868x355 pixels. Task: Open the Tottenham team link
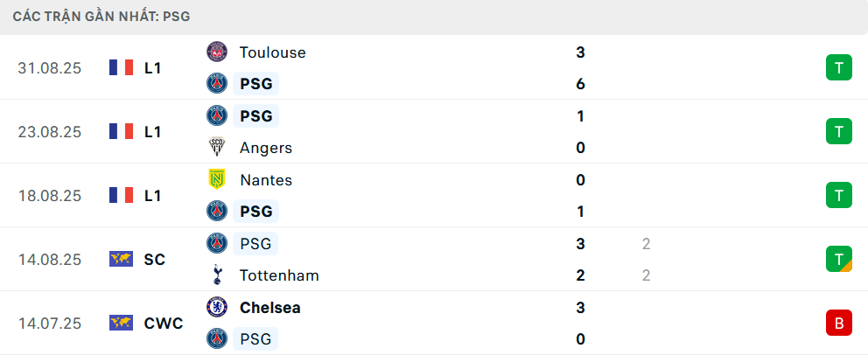coord(279,275)
